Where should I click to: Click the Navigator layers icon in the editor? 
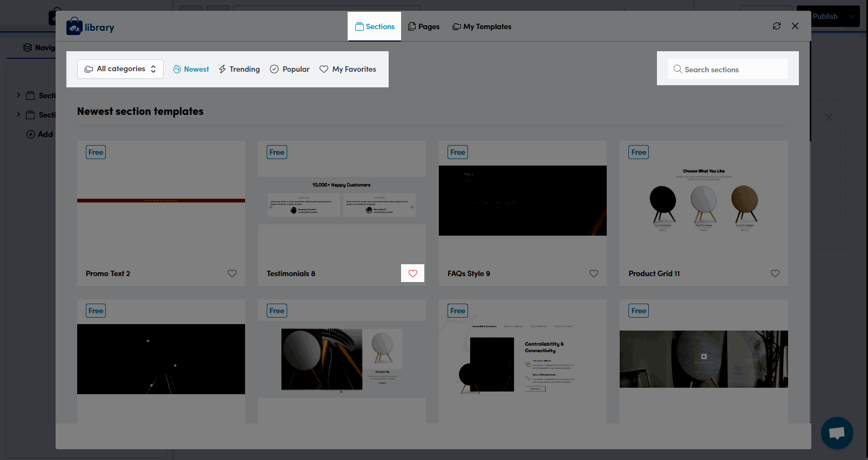coord(27,47)
